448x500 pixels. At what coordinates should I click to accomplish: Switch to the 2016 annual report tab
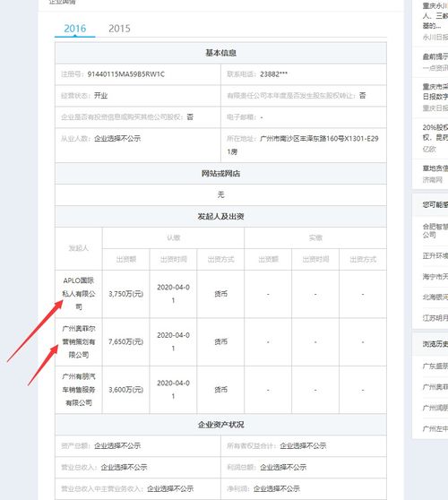pos(75,29)
